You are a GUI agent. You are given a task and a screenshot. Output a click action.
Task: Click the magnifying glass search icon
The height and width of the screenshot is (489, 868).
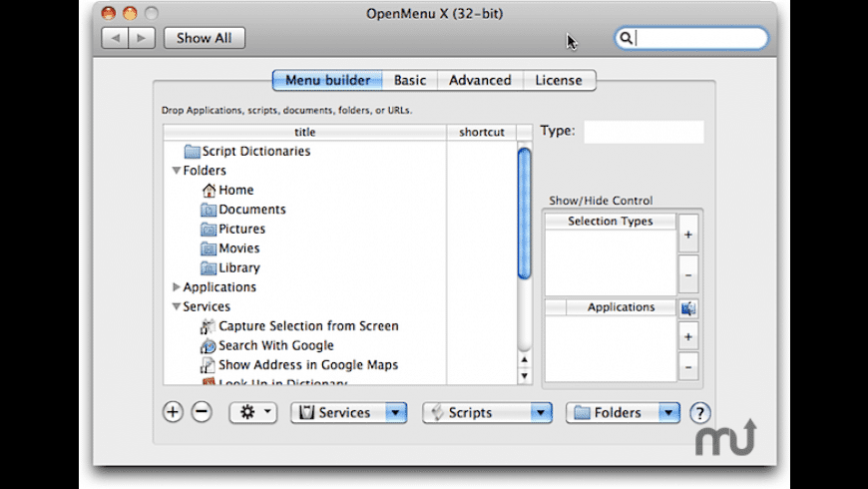click(626, 38)
